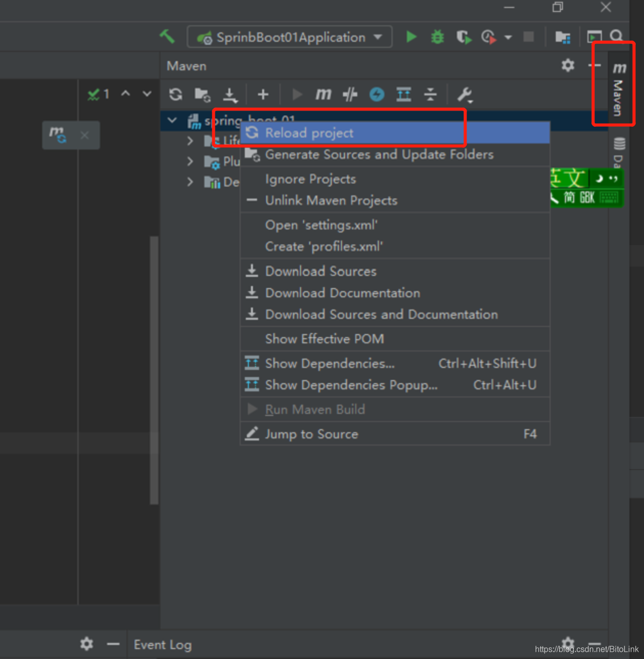Viewport: 644px width, 659px height.
Task: Open the Database side tool tab
Action: point(619,152)
